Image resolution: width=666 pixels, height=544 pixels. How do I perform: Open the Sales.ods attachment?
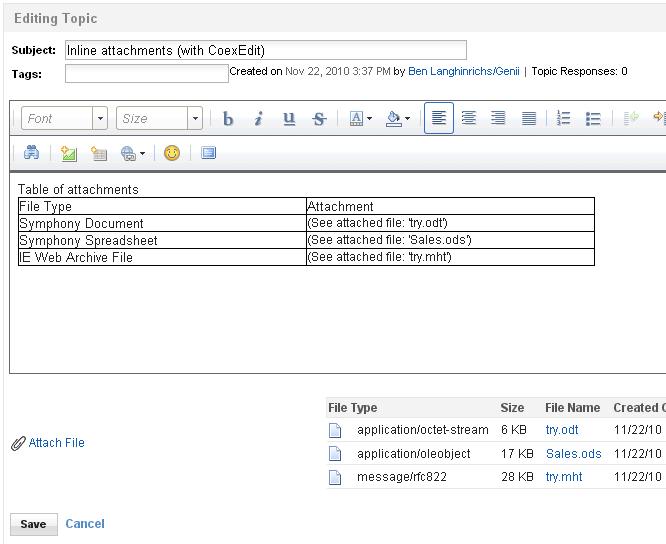click(x=573, y=454)
